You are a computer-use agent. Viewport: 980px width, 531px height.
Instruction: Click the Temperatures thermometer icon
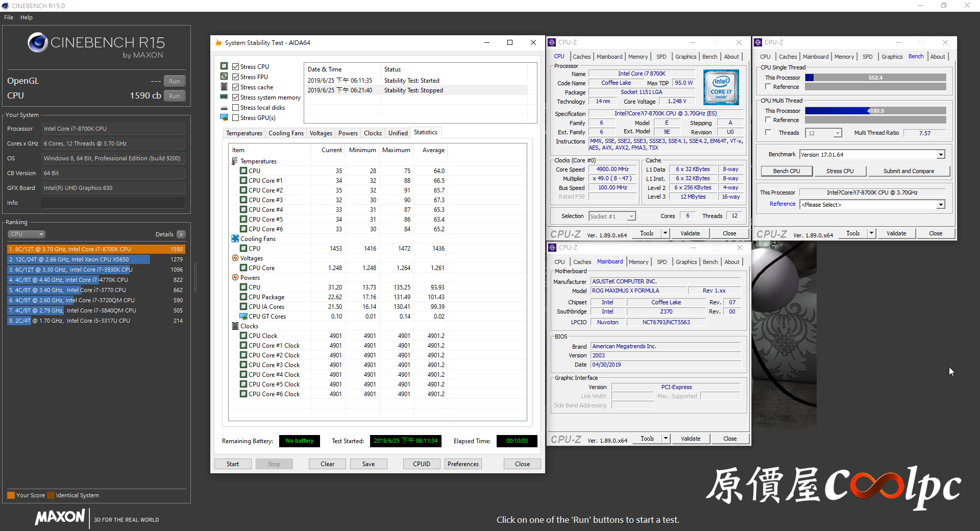235,161
